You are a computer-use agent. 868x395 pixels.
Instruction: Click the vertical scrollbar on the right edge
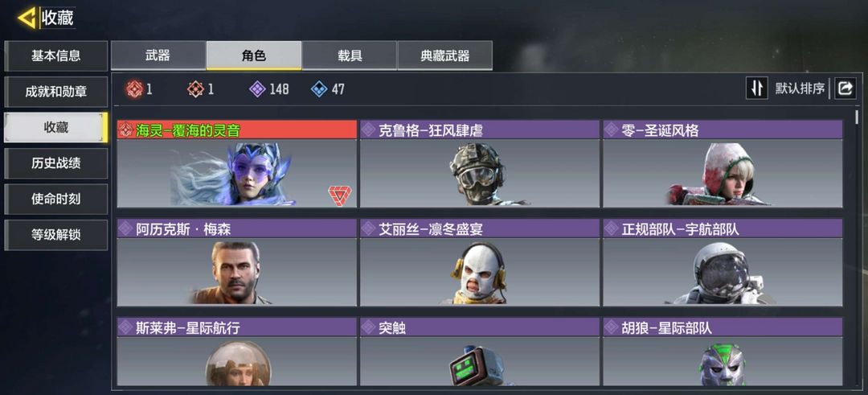click(x=857, y=117)
